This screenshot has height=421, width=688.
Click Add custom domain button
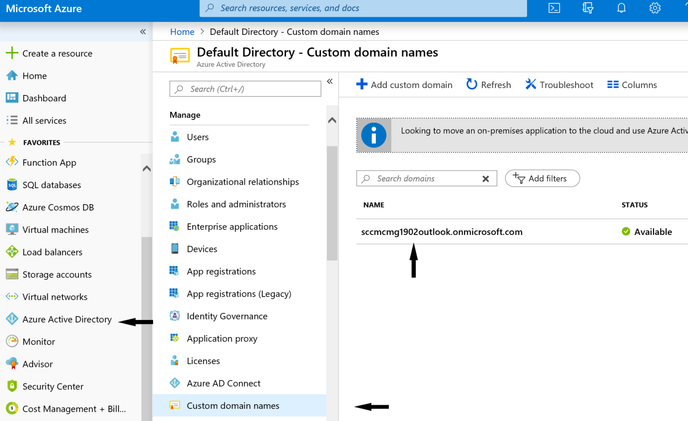click(x=404, y=84)
